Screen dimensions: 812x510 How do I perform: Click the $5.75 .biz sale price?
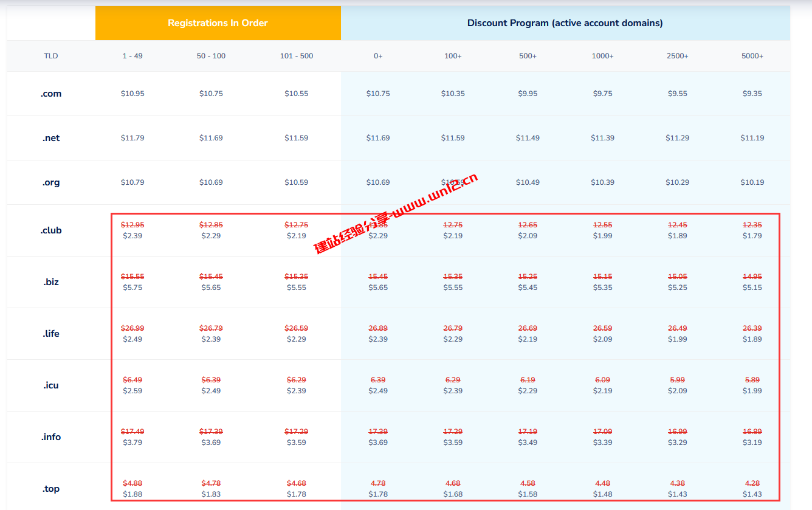(x=132, y=288)
